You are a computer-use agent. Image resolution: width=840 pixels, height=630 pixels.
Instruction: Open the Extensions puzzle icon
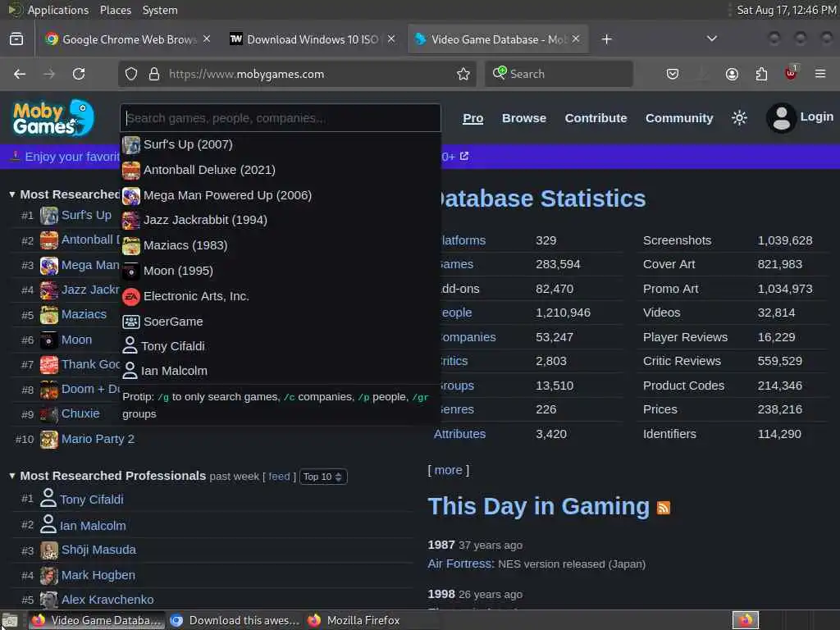[x=761, y=74]
